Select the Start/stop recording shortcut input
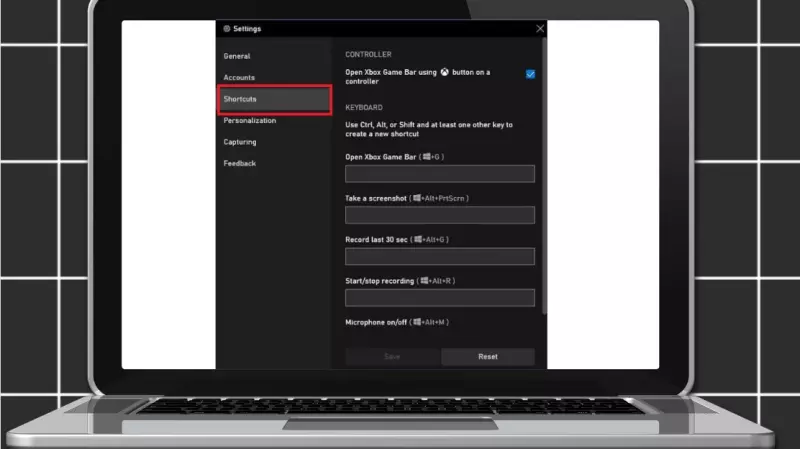Screen dimensions: 800x449 tap(439, 297)
